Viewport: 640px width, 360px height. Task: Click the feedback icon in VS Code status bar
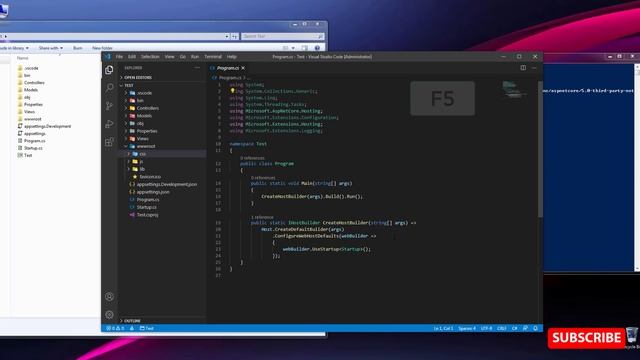(x=525, y=328)
